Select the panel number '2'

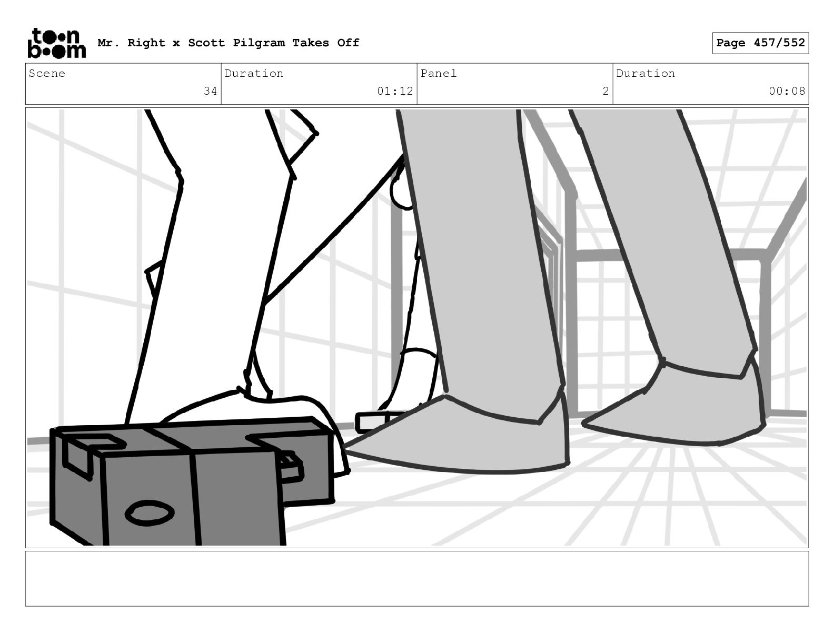click(x=605, y=91)
